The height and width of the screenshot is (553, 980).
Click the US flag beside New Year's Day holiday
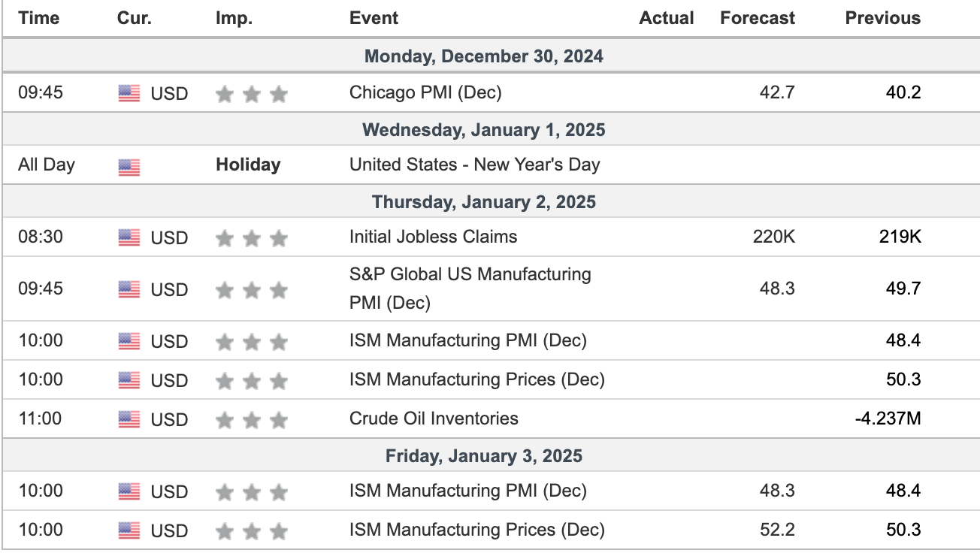coord(129,166)
